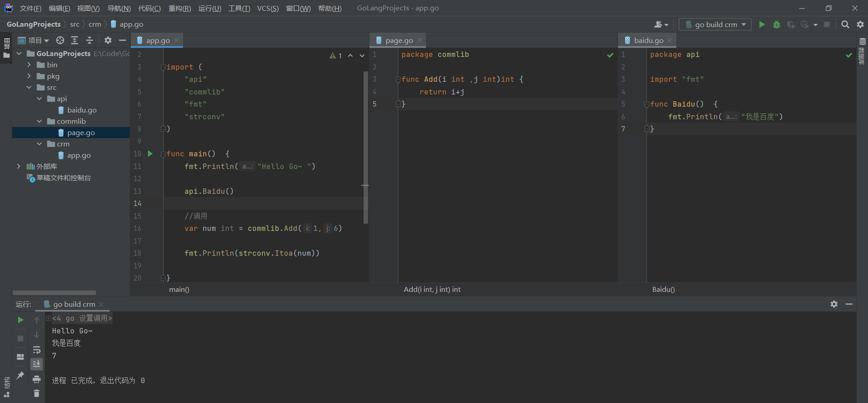Collapse all nodes in project panel
This screenshot has height=403, width=868.
tap(90, 40)
